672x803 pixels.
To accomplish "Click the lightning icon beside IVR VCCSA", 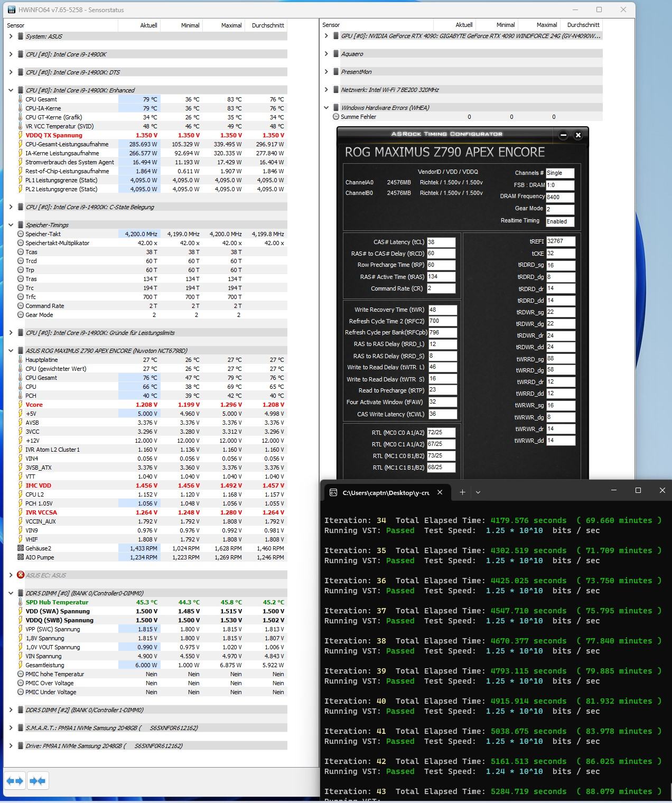I will click(21, 512).
